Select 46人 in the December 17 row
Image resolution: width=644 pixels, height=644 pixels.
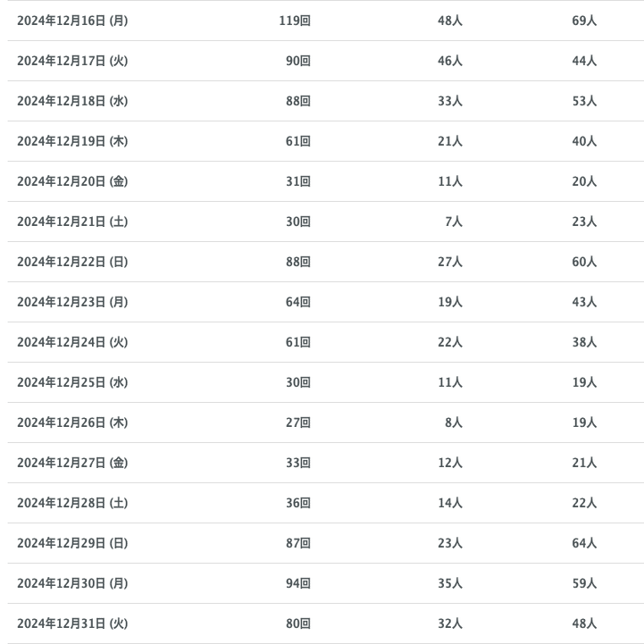pos(450,61)
